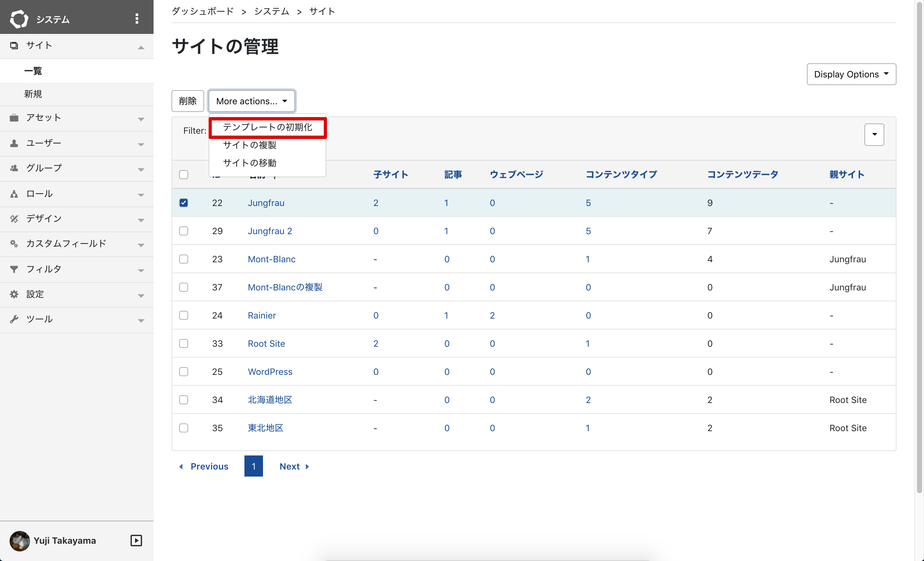Screen dimensions: 924x561
Task: Click the ロール hierarchy icon
Action: pyautogui.click(x=14, y=194)
